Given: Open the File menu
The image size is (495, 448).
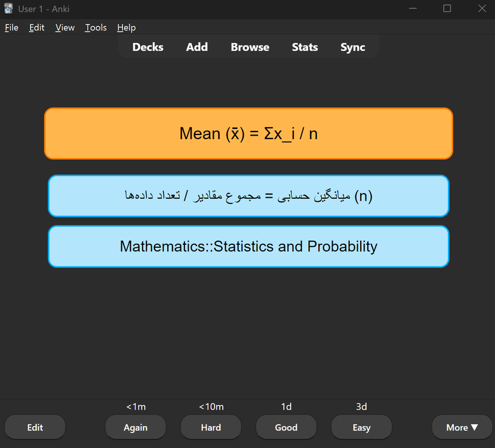Looking at the screenshot, I should click(x=12, y=28).
